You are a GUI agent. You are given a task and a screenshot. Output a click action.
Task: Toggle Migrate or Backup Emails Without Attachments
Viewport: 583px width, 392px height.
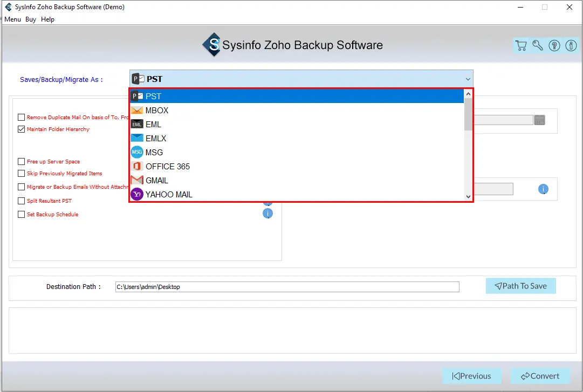pyautogui.click(x=21, y=187)
